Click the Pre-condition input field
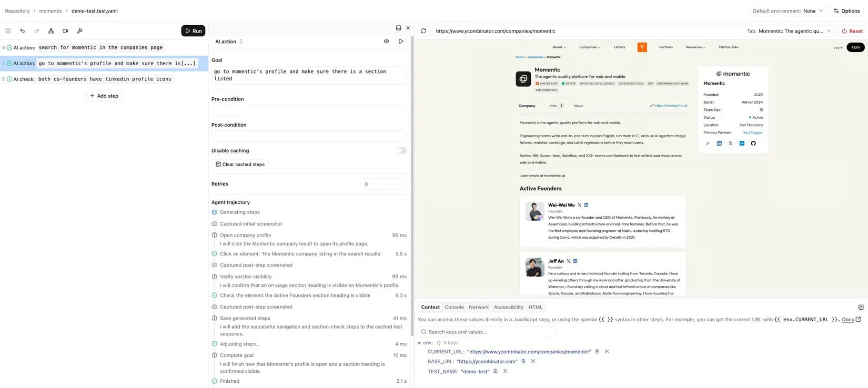868x388 pixels. (309, 110)
